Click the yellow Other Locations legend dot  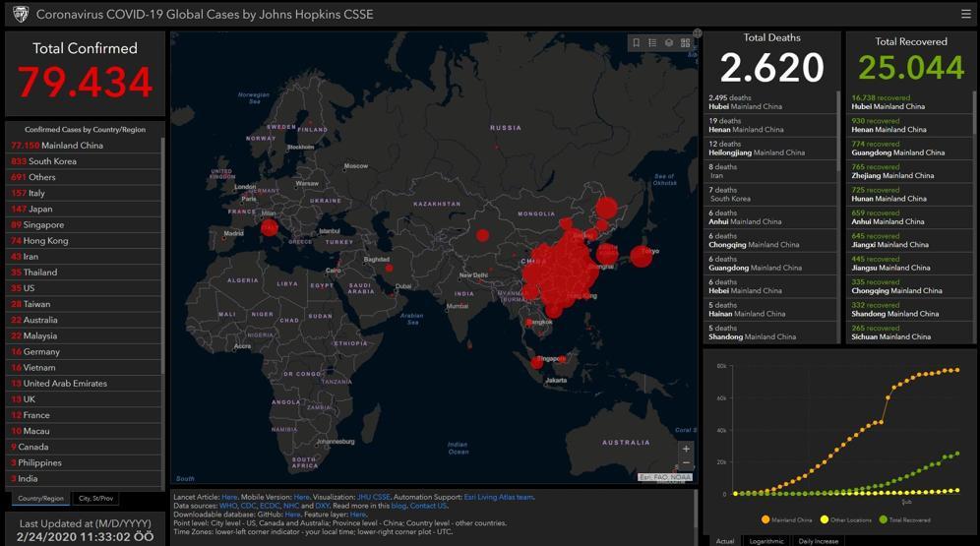pos(825,519)
